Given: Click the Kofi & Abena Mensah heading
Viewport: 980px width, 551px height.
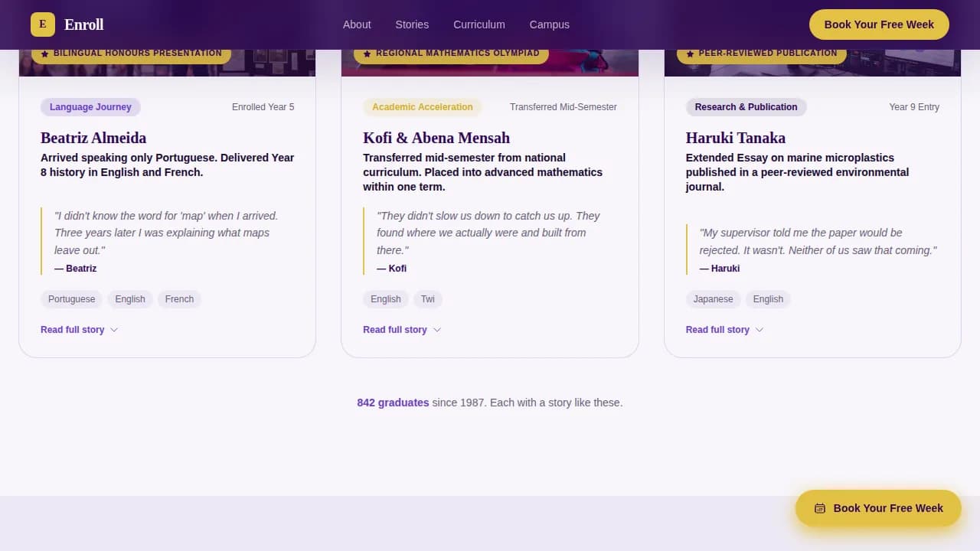Looking at the screenshot, I should (436, 138).
